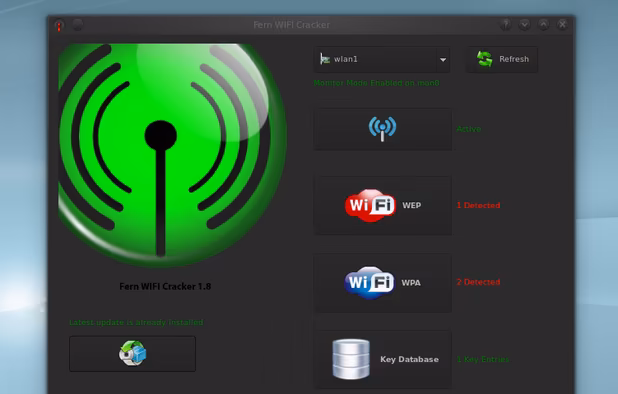Click the blue Wi-Fi WPA logo
This screenshot has width=618, height=394.
tap(369, 282)
